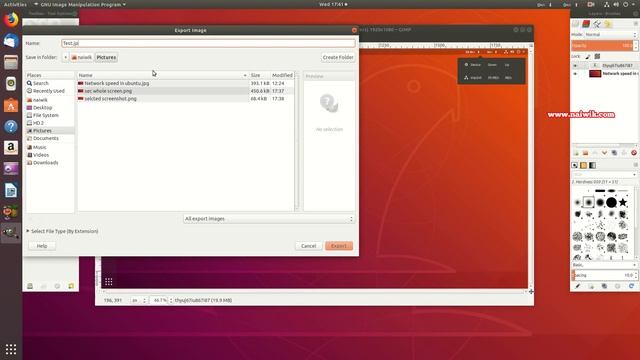
Task: Open the brush filter dropdown
Action: 604,174
